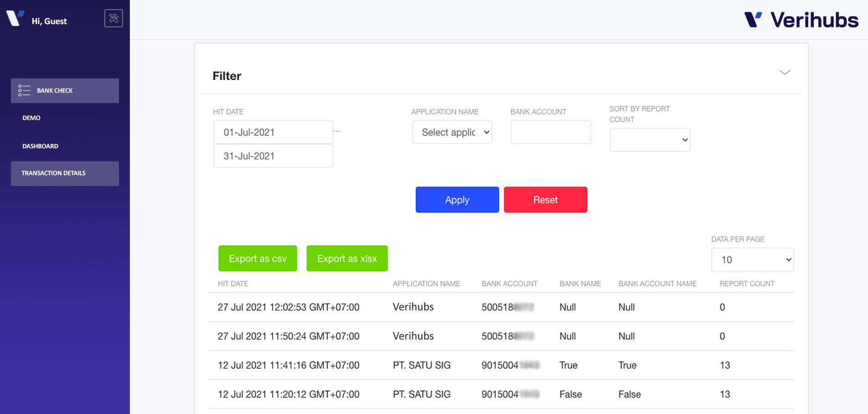The width and height of the screenshot is (868, 414).
Task: Click the sidebar toggle icon near Hi, Guest
Action: coord(113,18)
